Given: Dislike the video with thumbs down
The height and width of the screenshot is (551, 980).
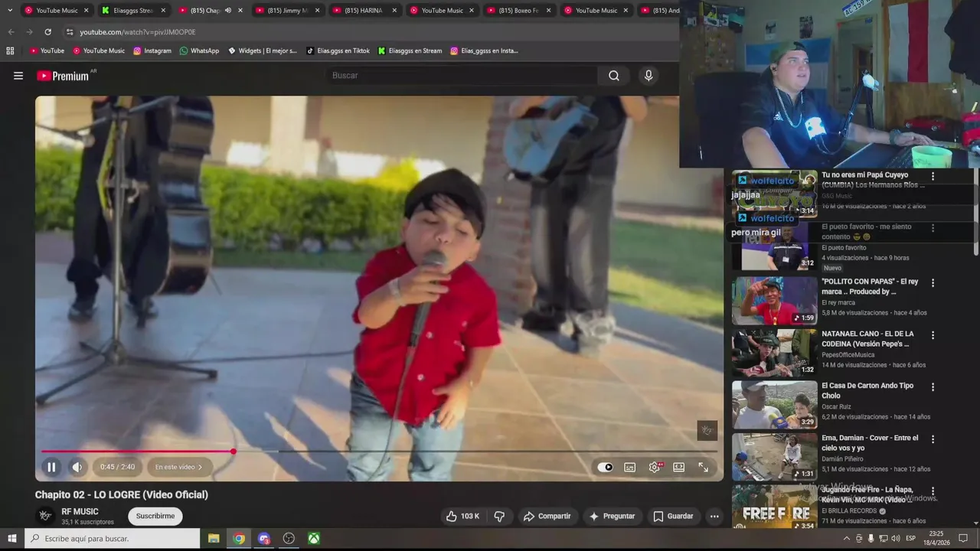Looking at the screenshot, I should (x=499, y=517).
